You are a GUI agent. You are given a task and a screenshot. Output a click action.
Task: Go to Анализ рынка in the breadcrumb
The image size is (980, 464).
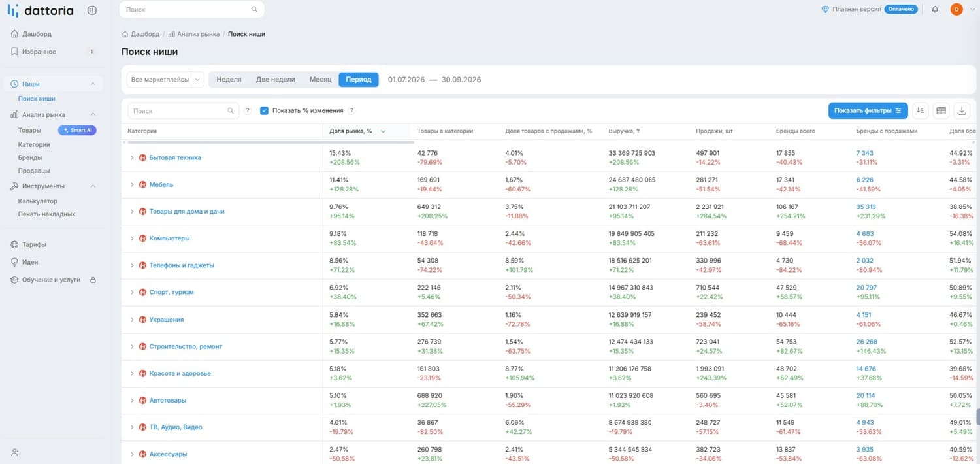[198, 34]
